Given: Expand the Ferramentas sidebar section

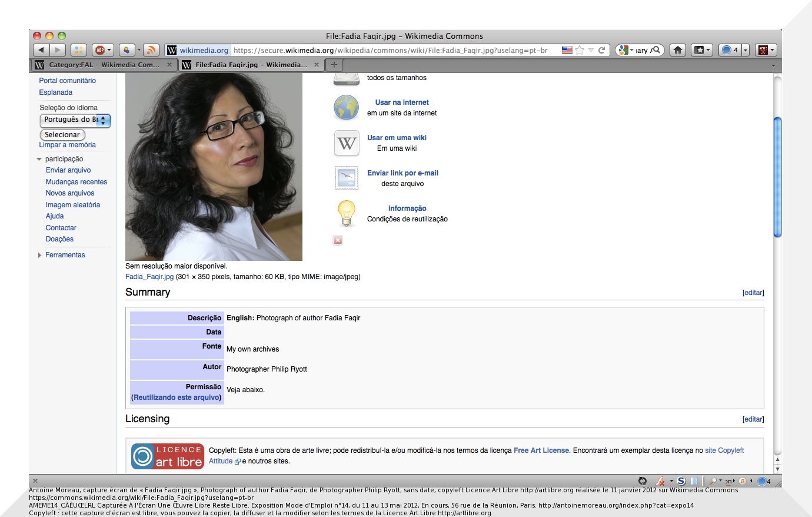Looking at the screenshot, I should (x=39, y=255).
